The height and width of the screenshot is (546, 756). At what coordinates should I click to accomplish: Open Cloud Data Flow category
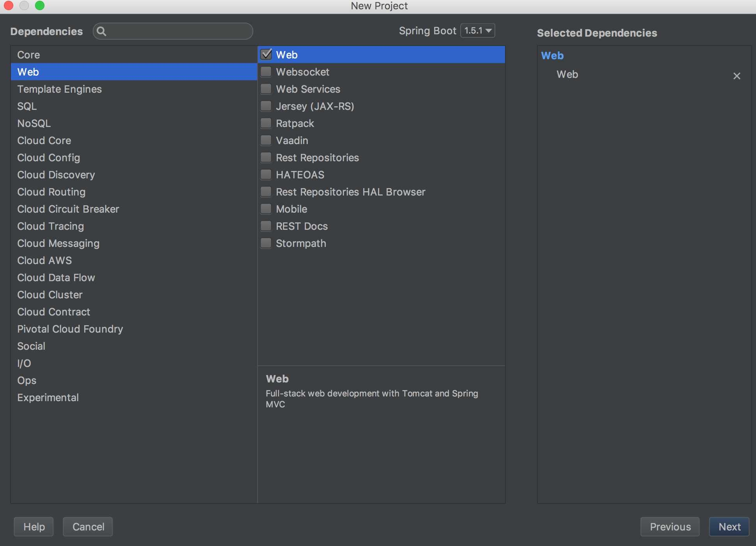134,277
